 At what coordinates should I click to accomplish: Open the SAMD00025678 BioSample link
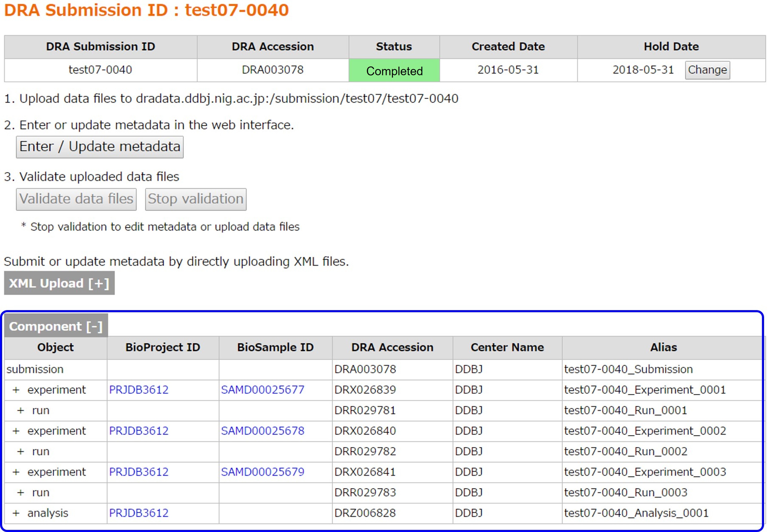(262, 431)
